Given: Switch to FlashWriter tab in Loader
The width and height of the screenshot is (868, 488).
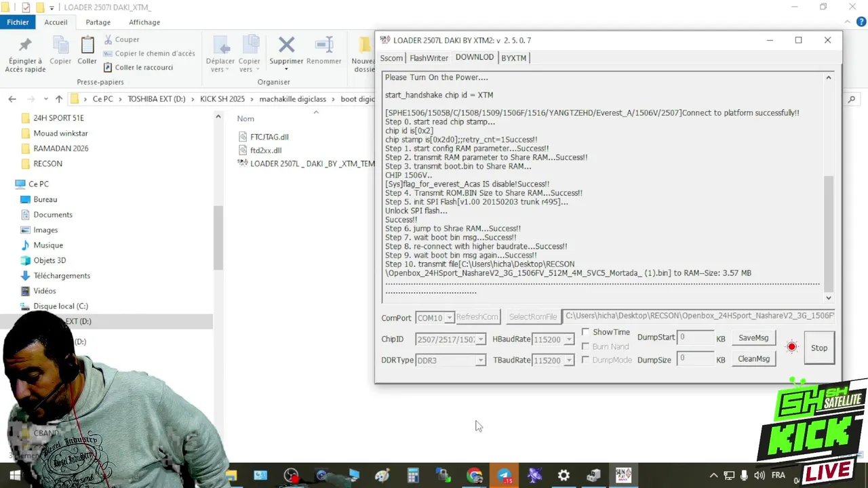Looking at the screenshot, I should pos(429,58).
